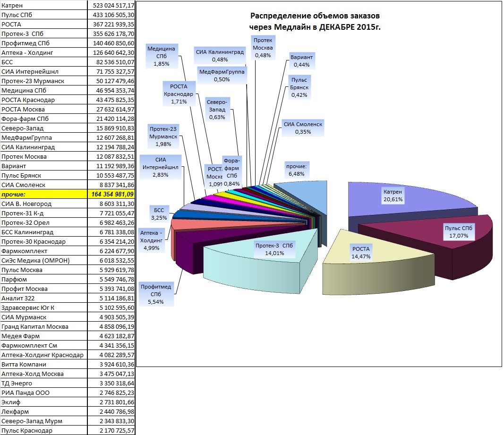Select the value cell 523 024 517,17
This screenshot has width=504, height=435.
pos(111,6)
